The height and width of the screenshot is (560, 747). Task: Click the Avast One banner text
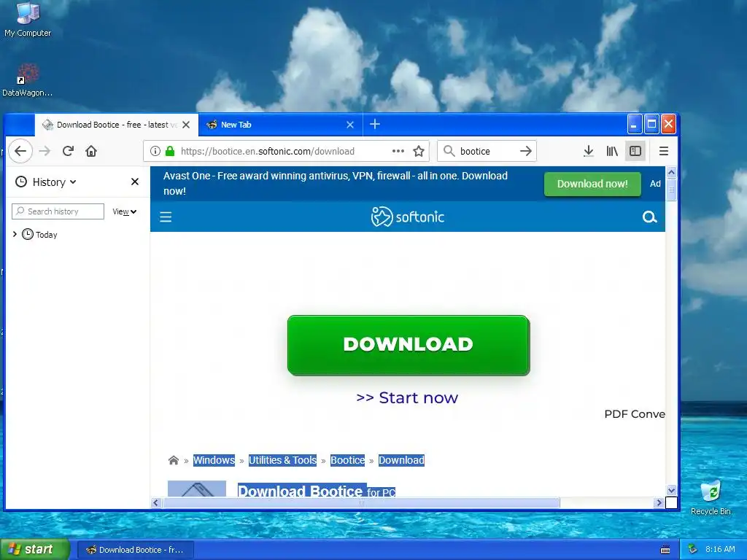point(336,183)
